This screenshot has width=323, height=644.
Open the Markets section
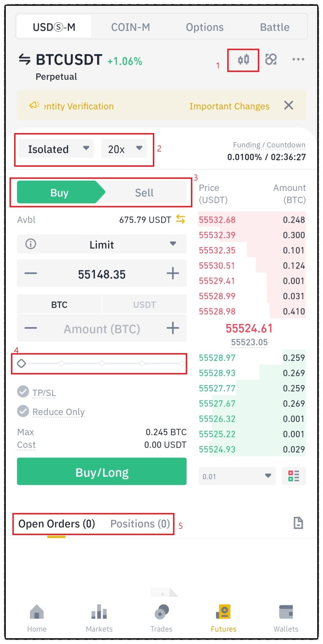tap(99, 618)
